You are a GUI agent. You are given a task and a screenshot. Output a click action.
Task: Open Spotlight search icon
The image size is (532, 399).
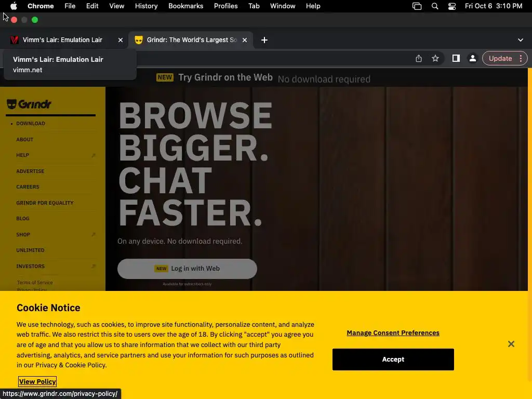[x=435, y=6]
